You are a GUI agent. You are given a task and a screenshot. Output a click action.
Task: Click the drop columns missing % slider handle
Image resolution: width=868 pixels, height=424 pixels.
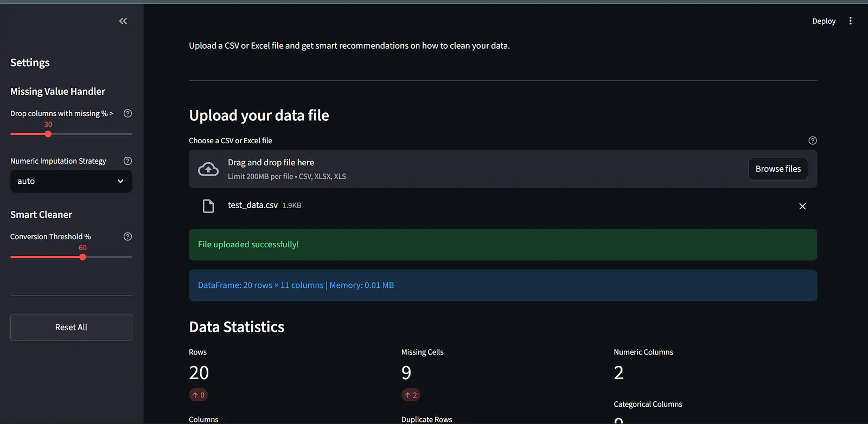48,134
